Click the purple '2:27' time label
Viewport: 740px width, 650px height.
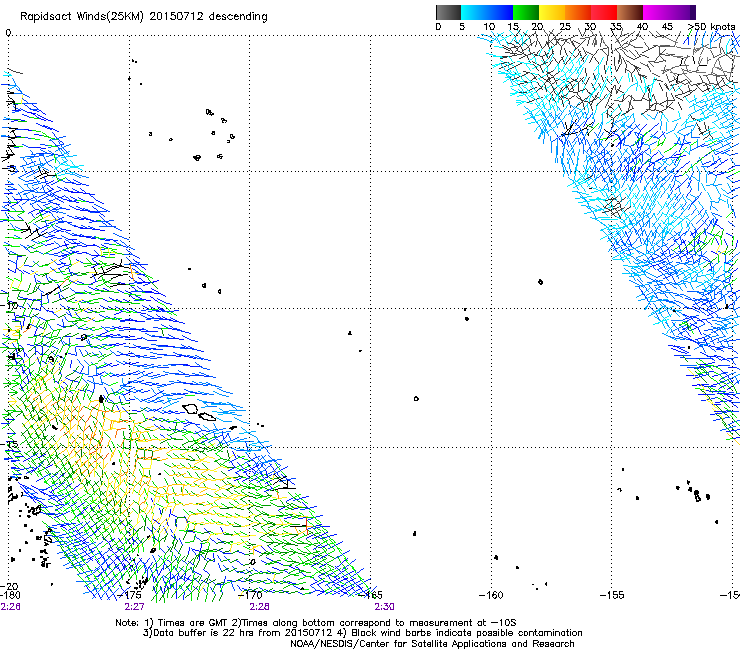[135, 607]
